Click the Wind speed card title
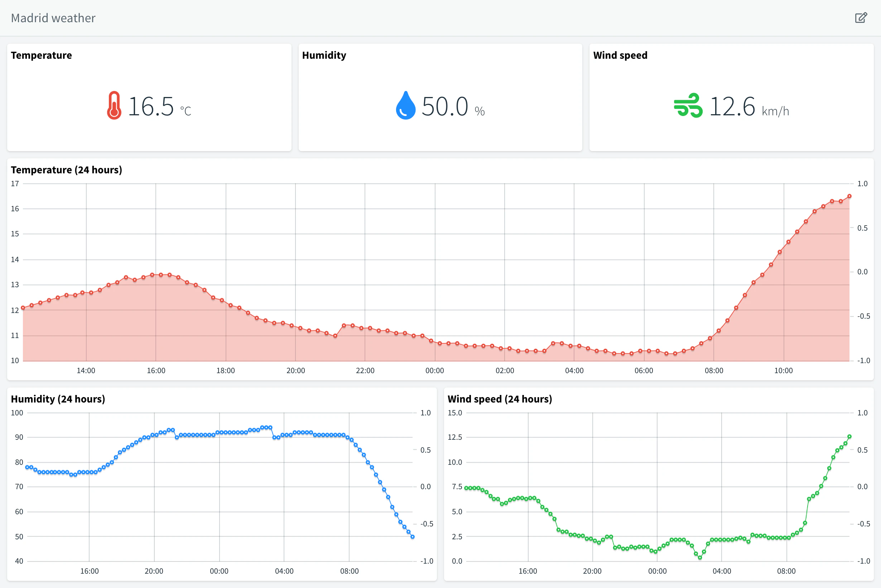Screen dimensions: 881x588 coord(620,55)
